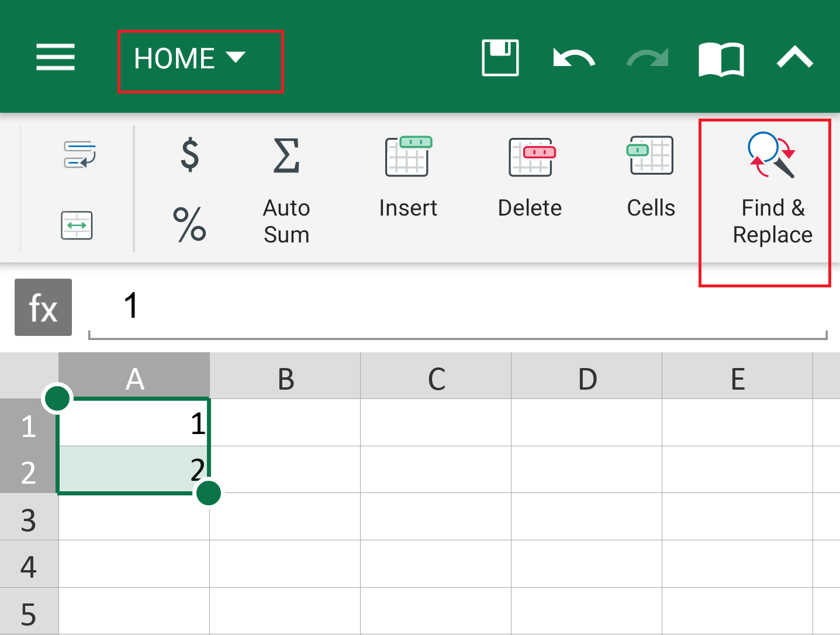Click the bottom-right selection handle
The image size is (840, 635).
[x=209, y=493]
